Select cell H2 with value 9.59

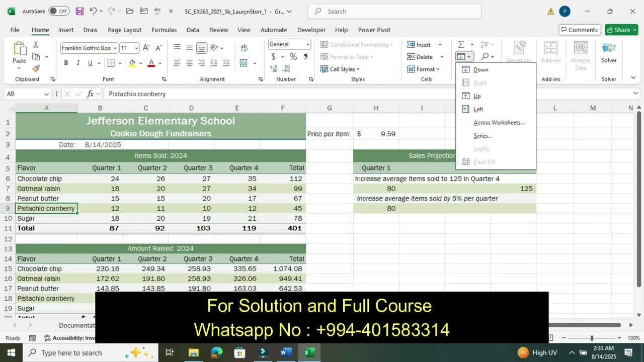pos(376,134)
